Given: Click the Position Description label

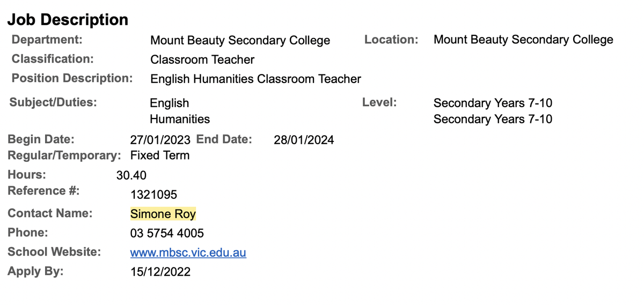Looking at the screenshot, I should [72, 78].
